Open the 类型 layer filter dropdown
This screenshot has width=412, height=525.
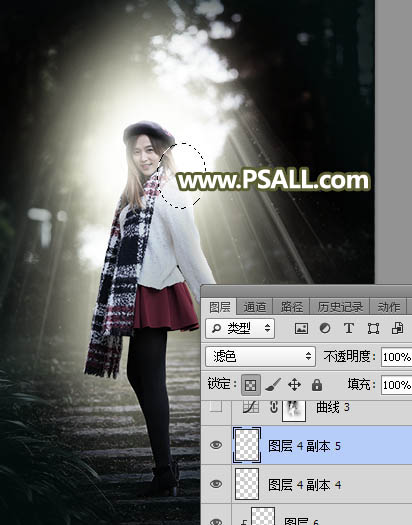tap(240, 328)
